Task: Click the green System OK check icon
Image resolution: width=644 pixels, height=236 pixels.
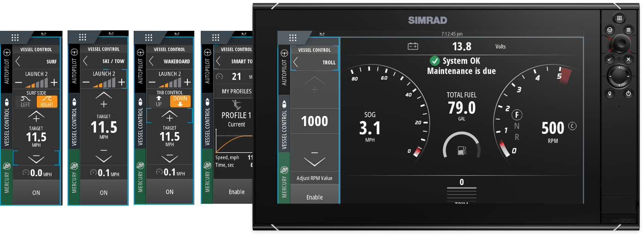Action: 435,61
